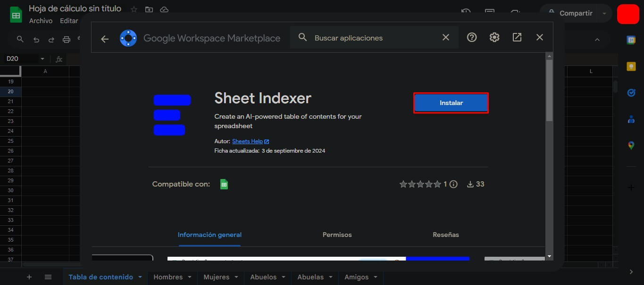
Task: Collapse the toolbar header chevron
Action: click(x=597, y=40)
